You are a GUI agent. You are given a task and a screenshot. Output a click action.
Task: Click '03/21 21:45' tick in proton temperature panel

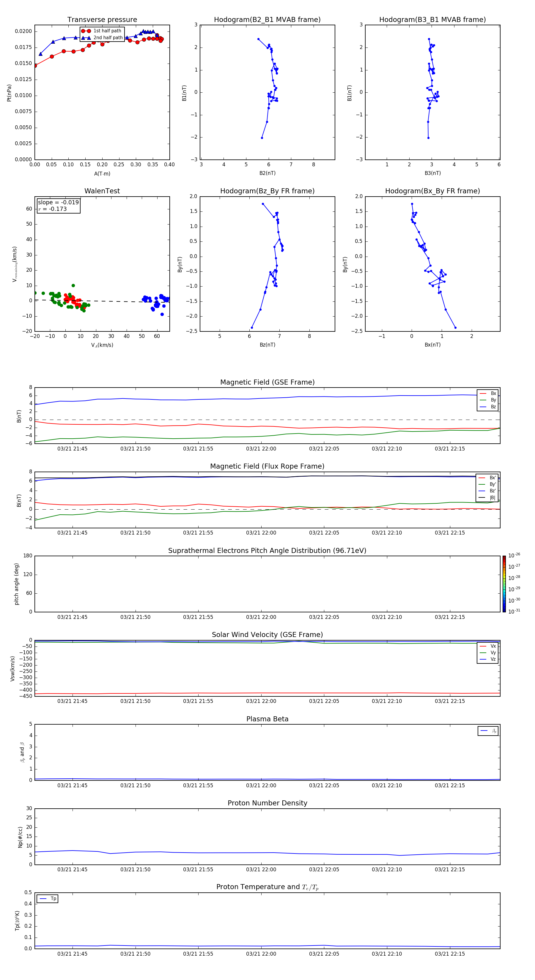[72, 954]
